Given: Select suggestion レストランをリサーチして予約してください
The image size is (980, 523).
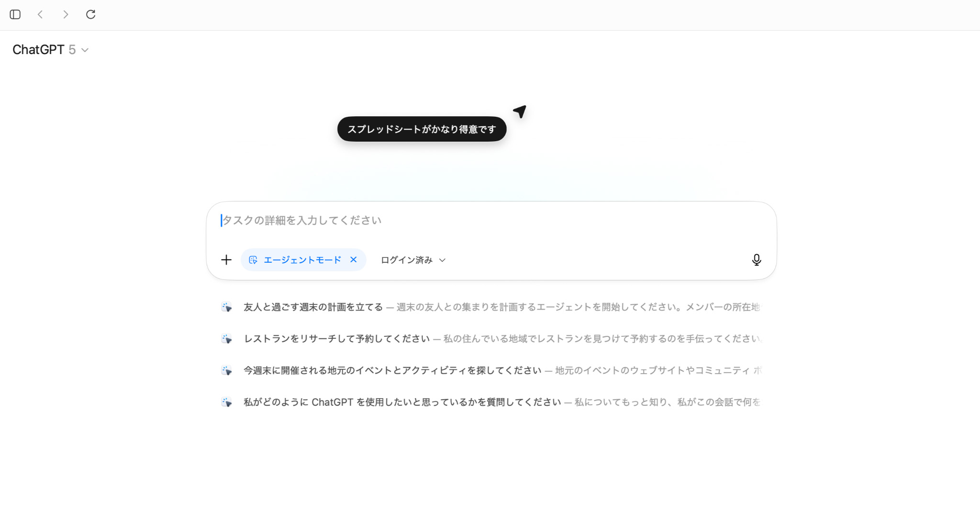Looking at the screenshot, I should tap(337, 339).
